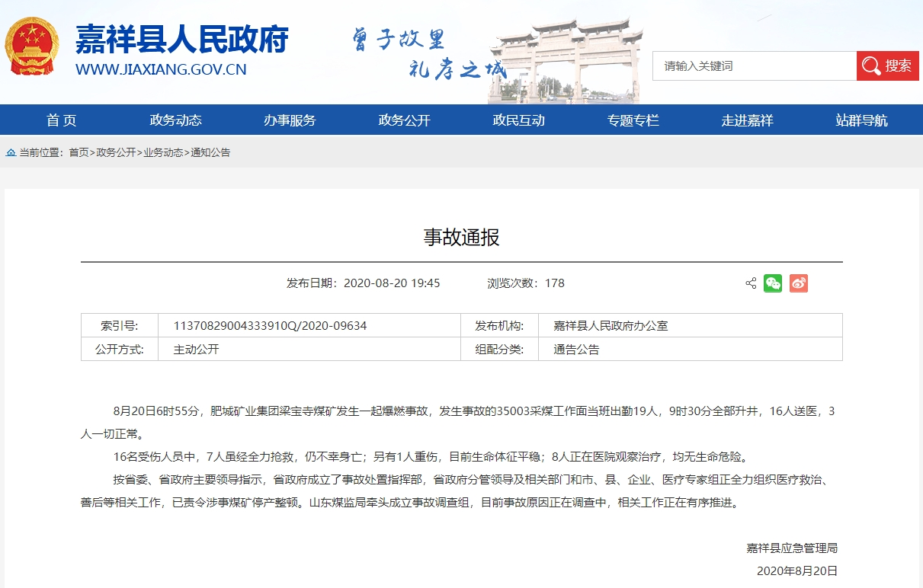Open the 办事服务 navigation item
Image resolution: width=923 pixels, height=588 pixels.
[290, 120]
